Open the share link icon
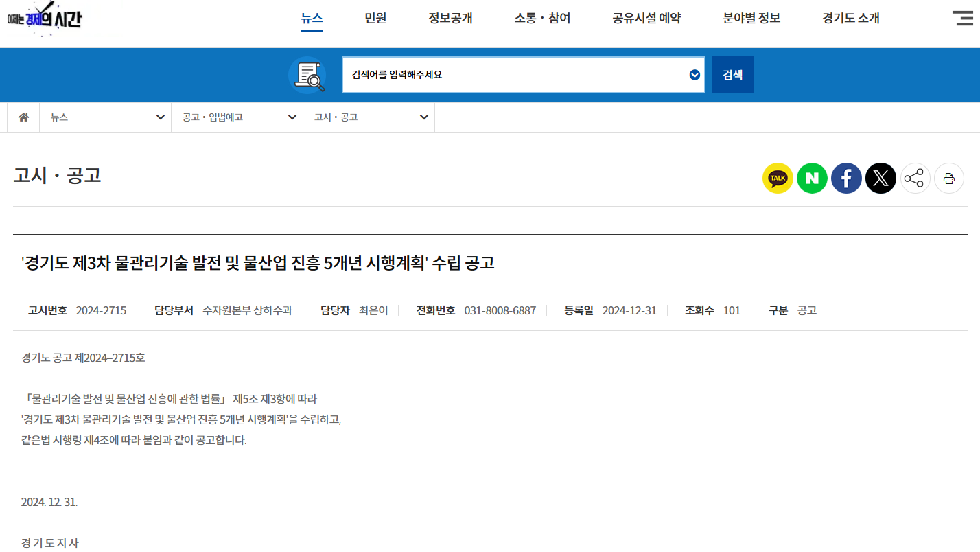Viewport: 980px width, 552px height. (915, 179)
